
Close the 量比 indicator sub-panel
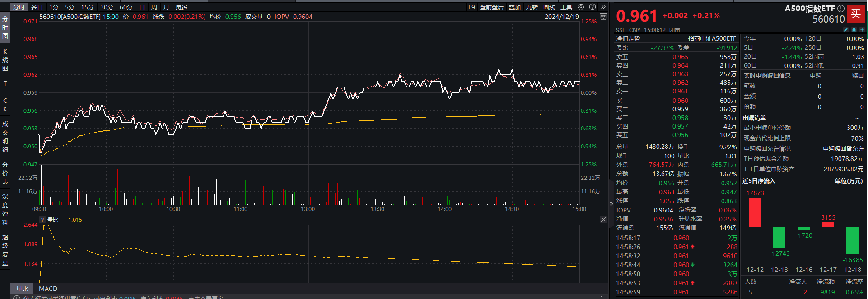point(603,220)
